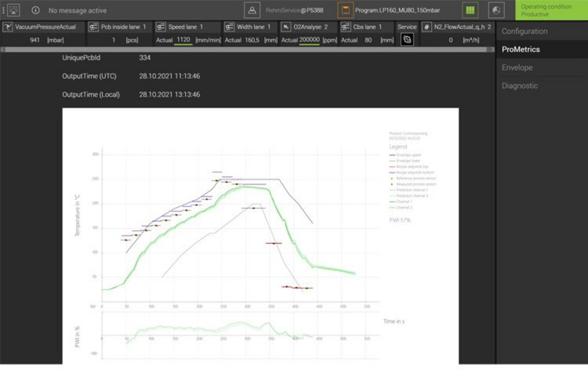Click the VacuumPressureActual fan icon
This screenshot has width=588, height=370.
(x=8, y=27)
